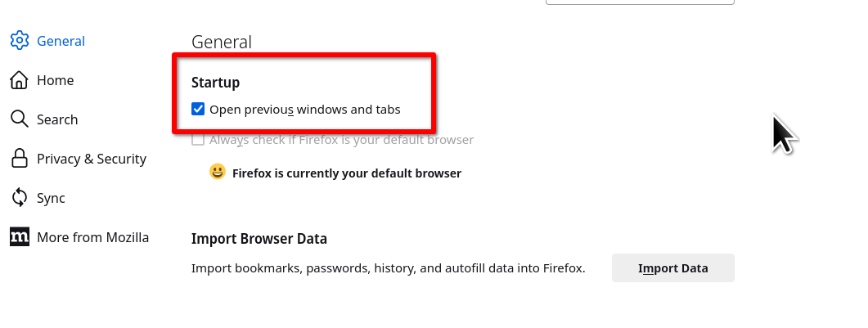Select the General category label
Screen dimensions: 868x328
point(61,41)
